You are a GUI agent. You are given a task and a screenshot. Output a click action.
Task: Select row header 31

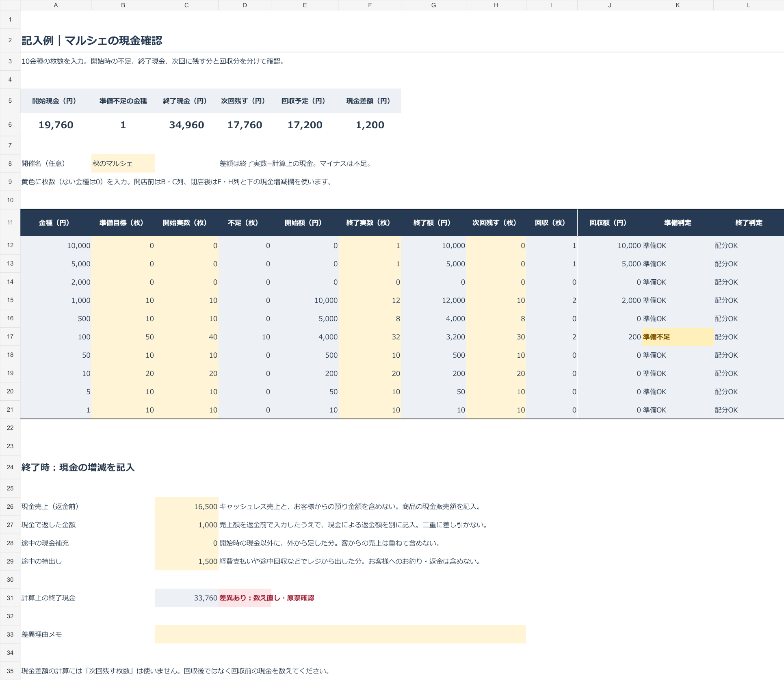point(10,598)
